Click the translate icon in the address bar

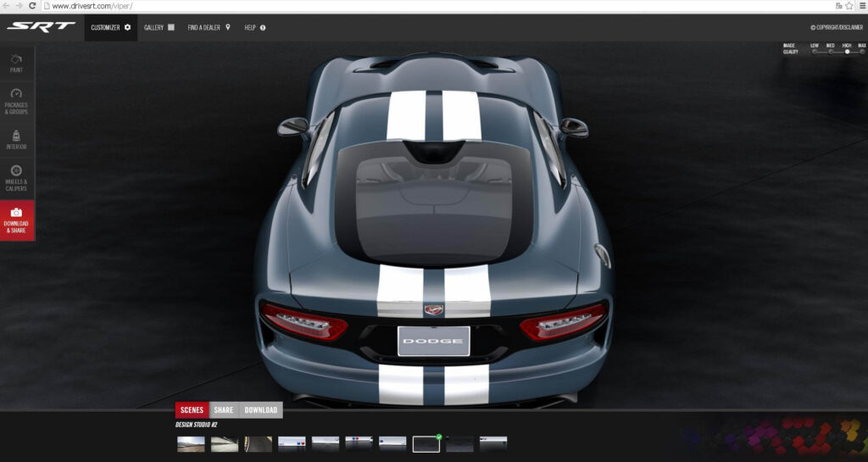coord(839,6)
